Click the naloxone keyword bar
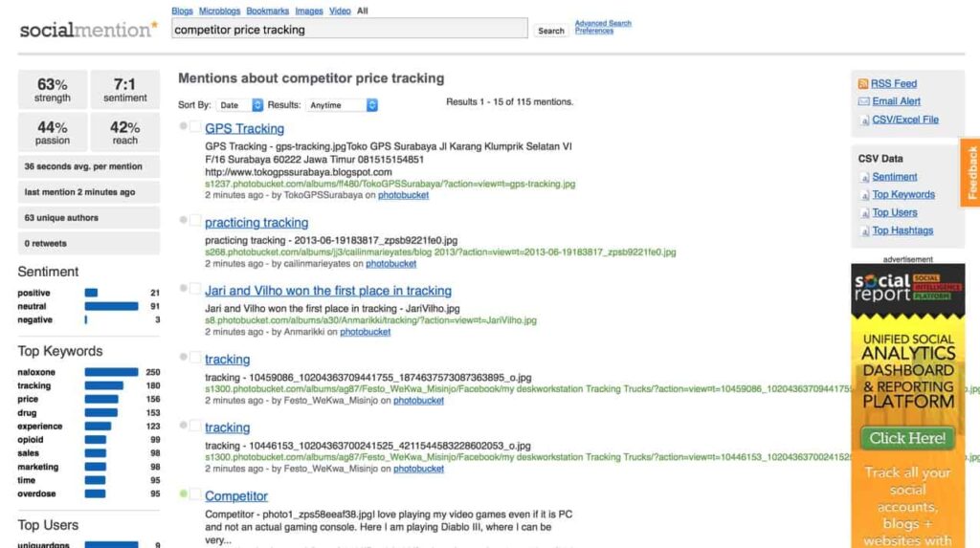The height and width of the screenshot is (548, 980). click(x=111, y=372)
